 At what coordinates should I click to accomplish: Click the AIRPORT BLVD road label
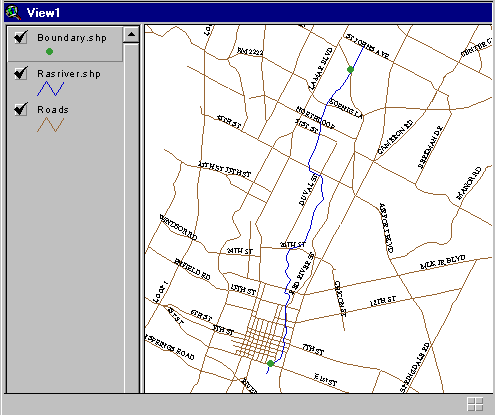387,228
